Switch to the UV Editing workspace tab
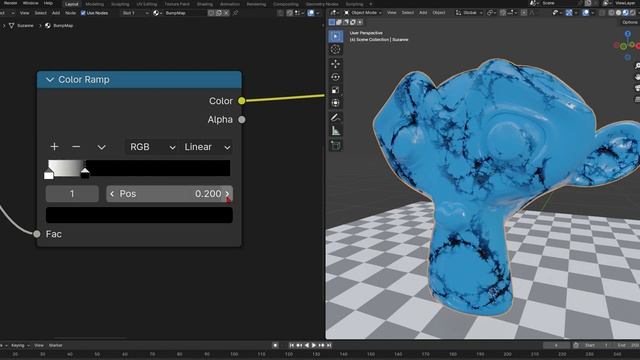 147,4
